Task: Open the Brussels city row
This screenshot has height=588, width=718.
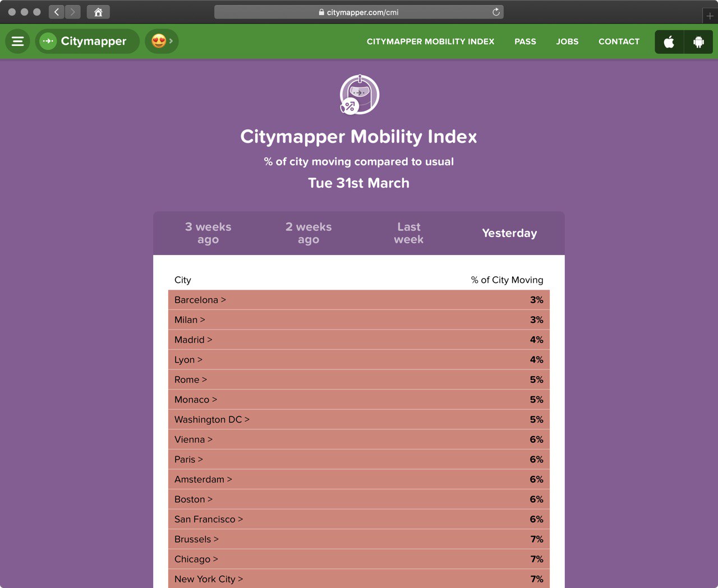Action: 359,539
